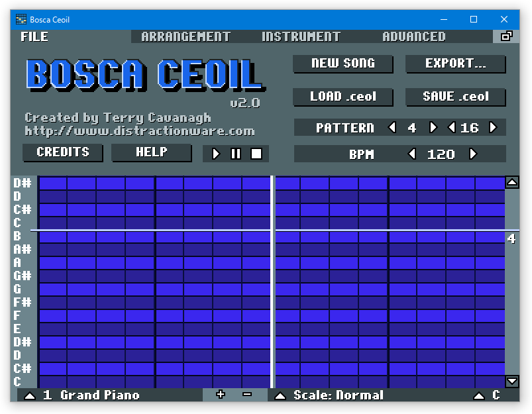Viewport: 532px width, 414px height.
Task: Decrease the pattern time signature value
Action: pyautogui.click(x=392, y=127)
